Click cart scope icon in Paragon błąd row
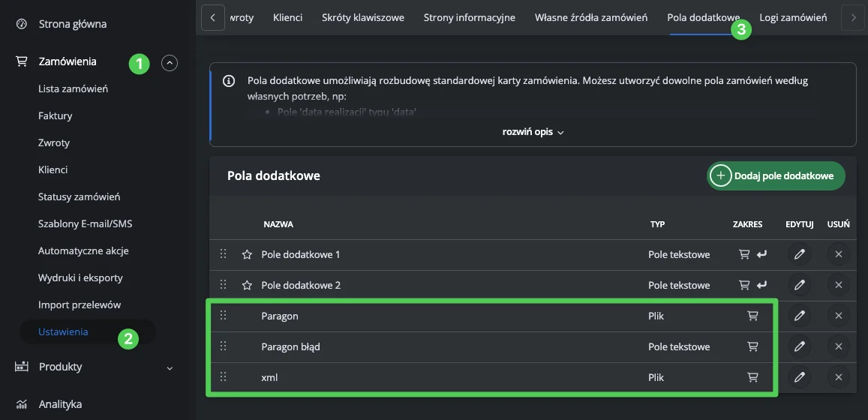This screenshot has width=868, height=420. [x=753, y=347]
